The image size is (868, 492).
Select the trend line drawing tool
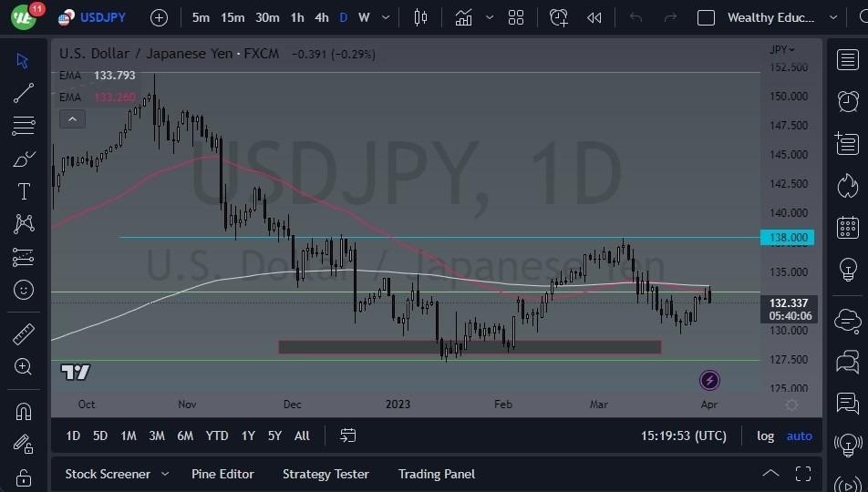[24, 93]
